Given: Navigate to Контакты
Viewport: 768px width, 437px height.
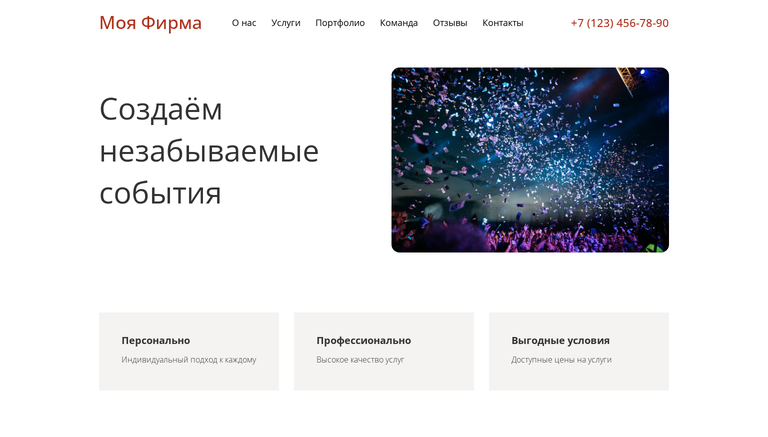Looking at the screenshot, I should point(503,23).
